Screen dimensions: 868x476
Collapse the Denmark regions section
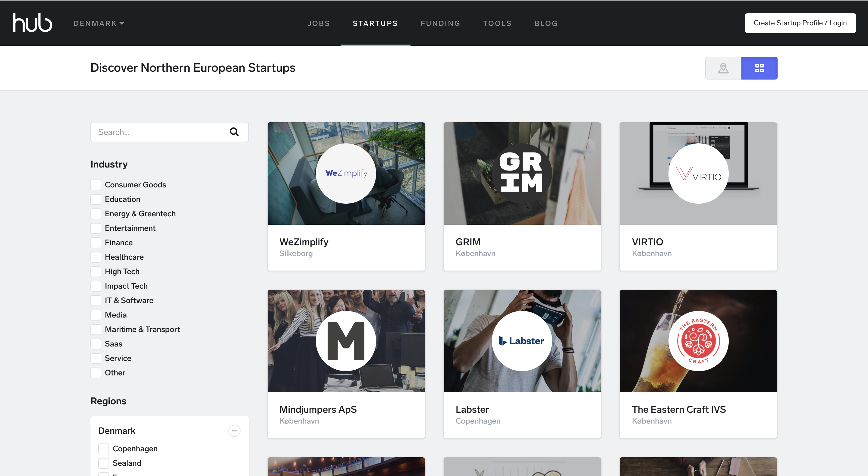pyautogui.click(x=234, y=431)
